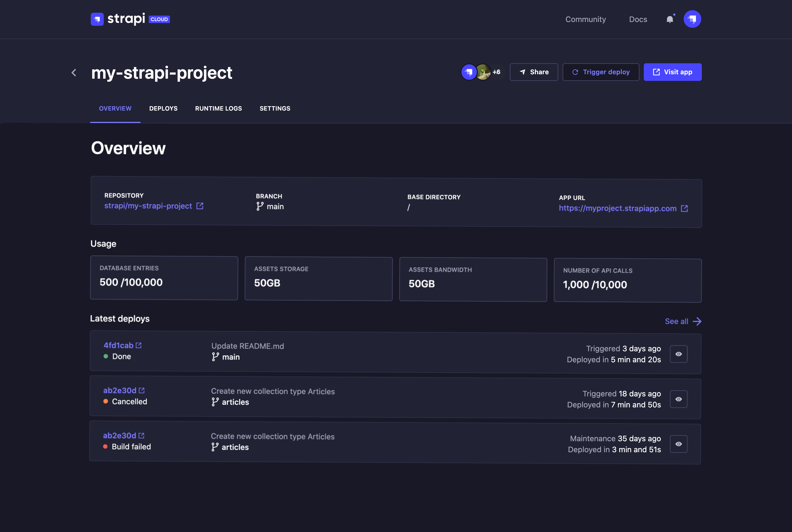Image resolution: width=792 pixels, height=532 pixels.
Task: Open the App URL external link icon
Action: tap(684, 208)
